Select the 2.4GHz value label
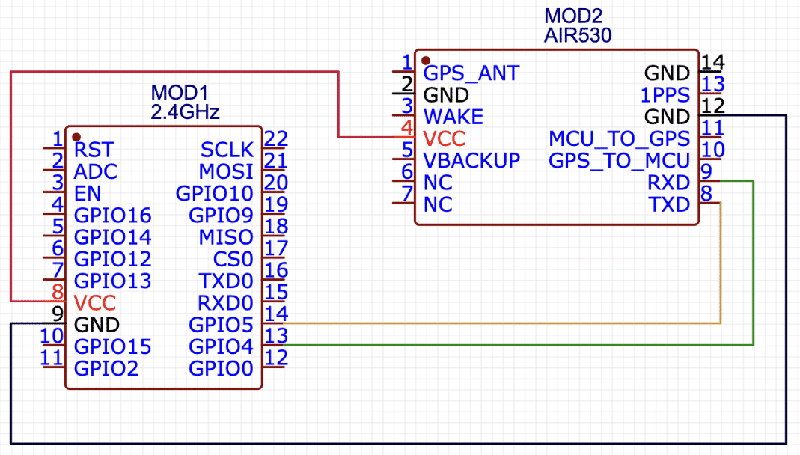Screen dimensions: 800x455 coord(184,111)
